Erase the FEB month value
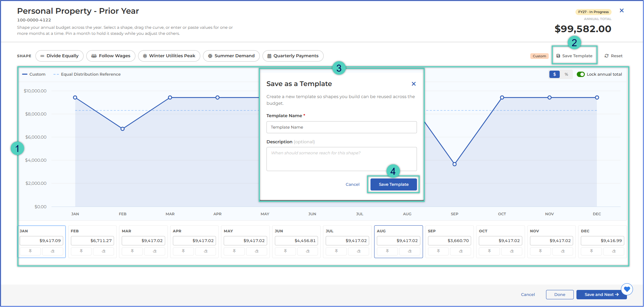The width and height of the screenshot is (644, 307). [x=104, y=251]
